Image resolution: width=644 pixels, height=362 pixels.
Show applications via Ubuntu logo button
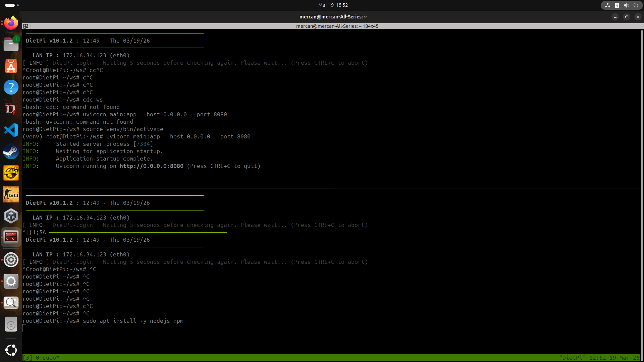tap(11, 350)
